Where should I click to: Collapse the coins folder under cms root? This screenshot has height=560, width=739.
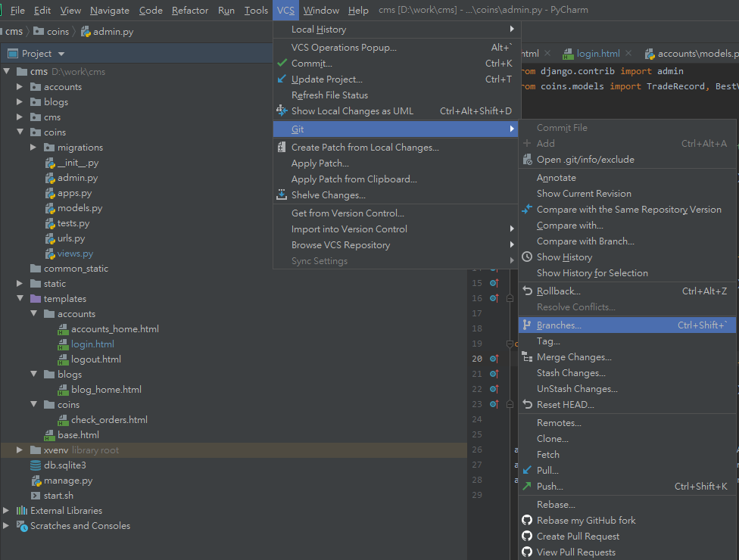pos(20,132)
